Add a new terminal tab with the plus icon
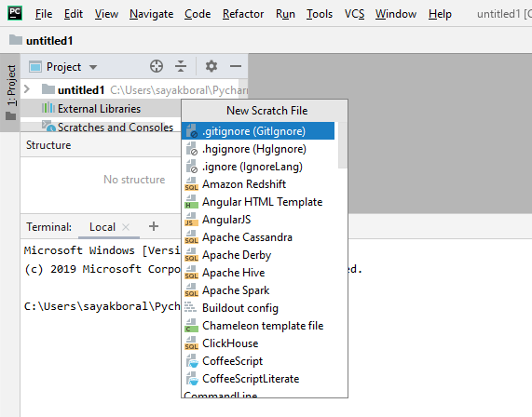 [x=154, y=226]
